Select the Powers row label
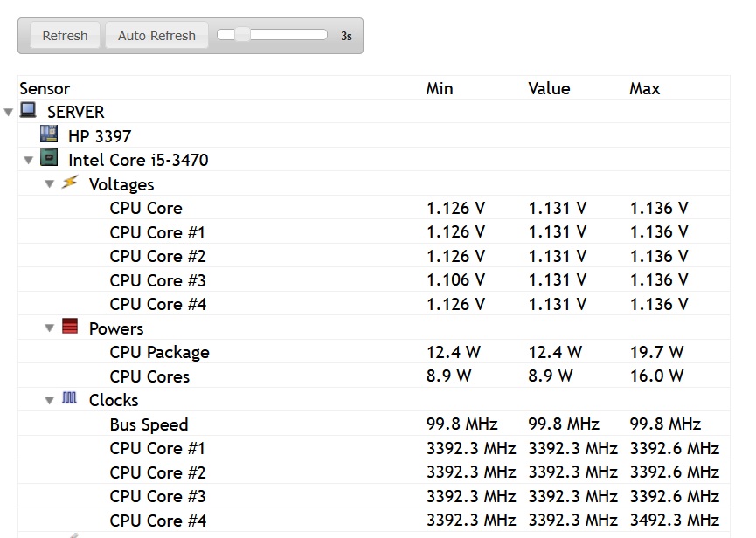 click(x=116, y=328)
